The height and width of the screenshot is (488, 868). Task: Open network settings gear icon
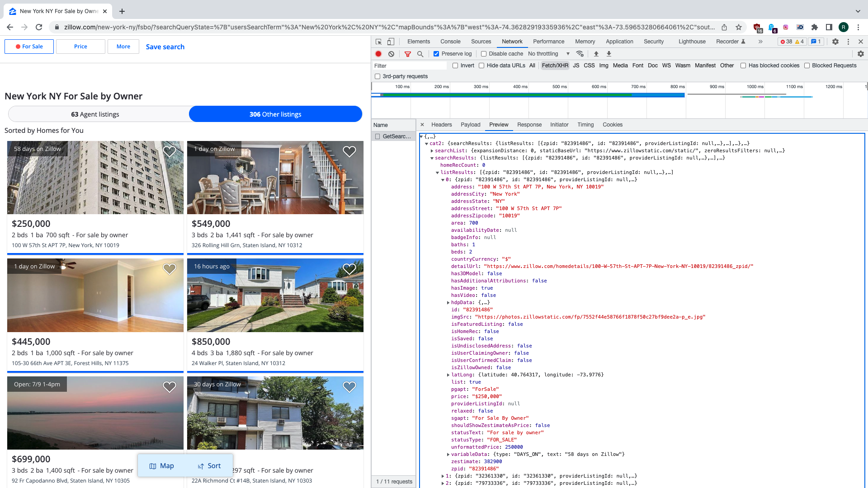pos(860,54)
